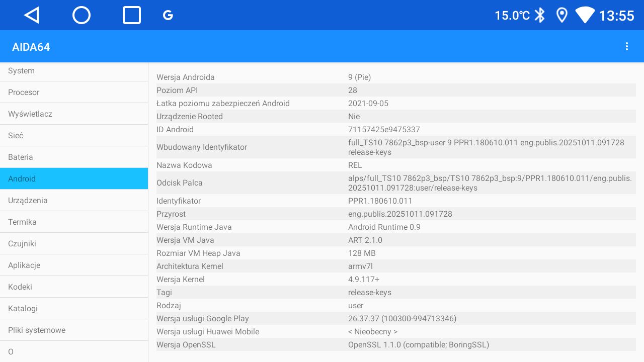Select the kernel version 4.9.117+
644x362 pixels.
[364, 279]
